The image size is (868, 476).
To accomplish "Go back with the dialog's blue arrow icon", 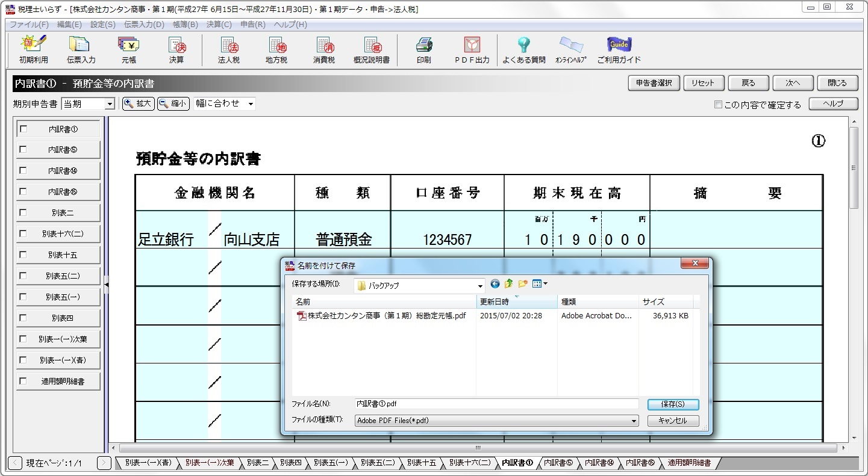I will coord(495,284).
